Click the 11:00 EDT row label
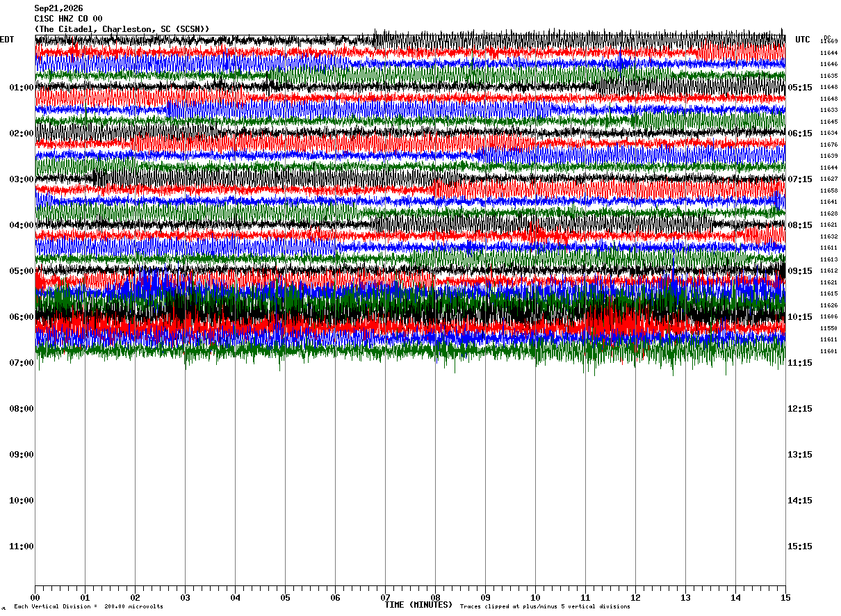This screenshot has height=616, width=841. (22, 546)
